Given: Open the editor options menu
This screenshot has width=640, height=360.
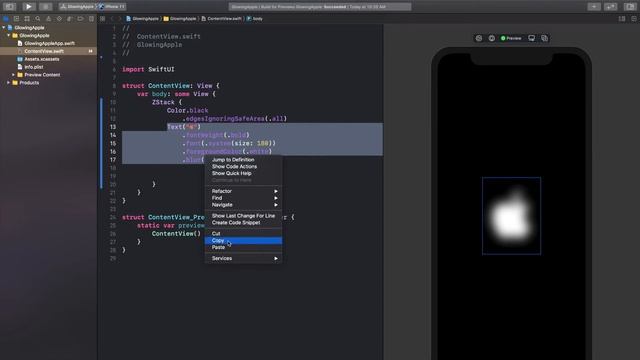Looking at the screenshot, I should point(622,19).
